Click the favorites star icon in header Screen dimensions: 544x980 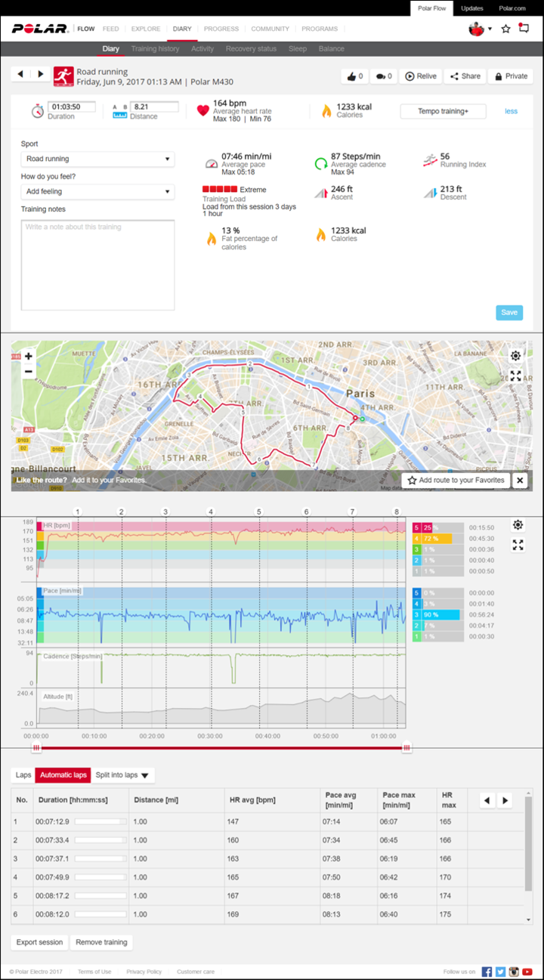(506, 29)
